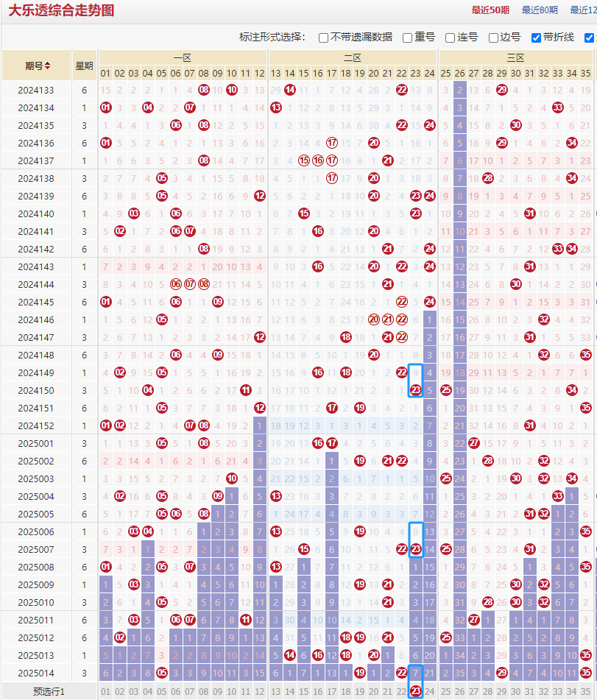Image resolution: width=597 pixels, height=700 pixels.
Task: Tick the 重号 checkbox
Action: pyautogui.click(x=407, y=38)
